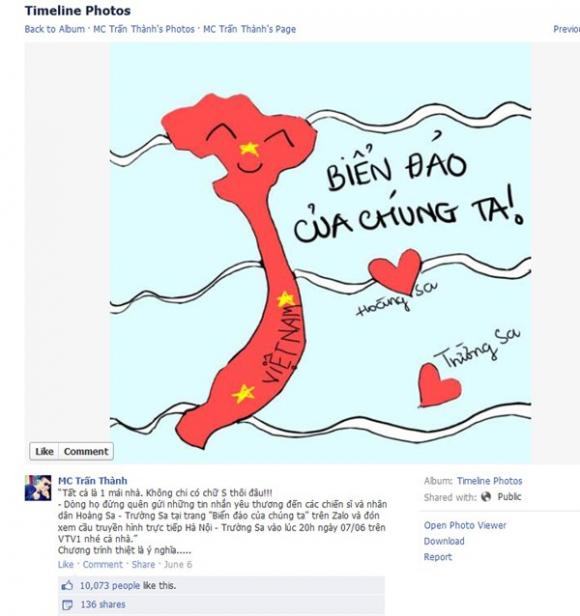Click the thumbs-up likes icon

point(67,586)
